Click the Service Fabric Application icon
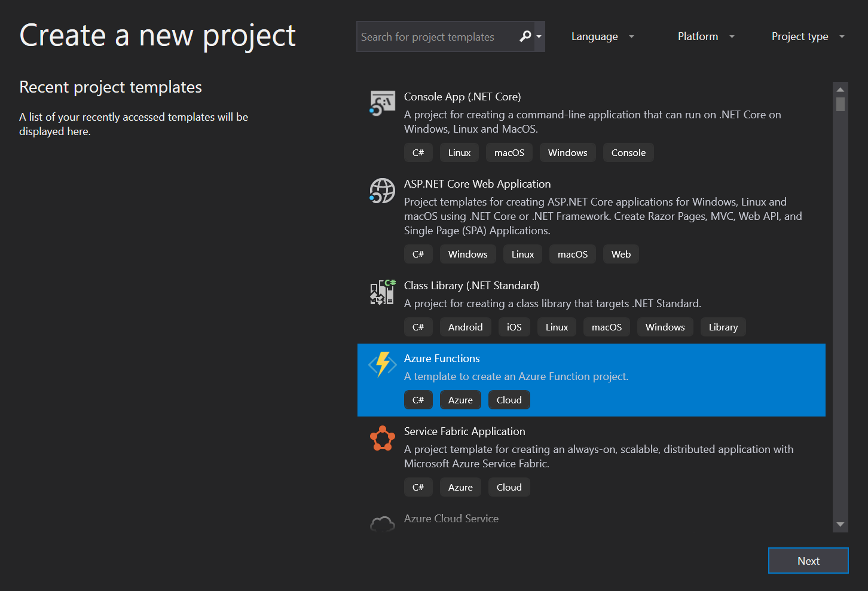 coord(382,438)
